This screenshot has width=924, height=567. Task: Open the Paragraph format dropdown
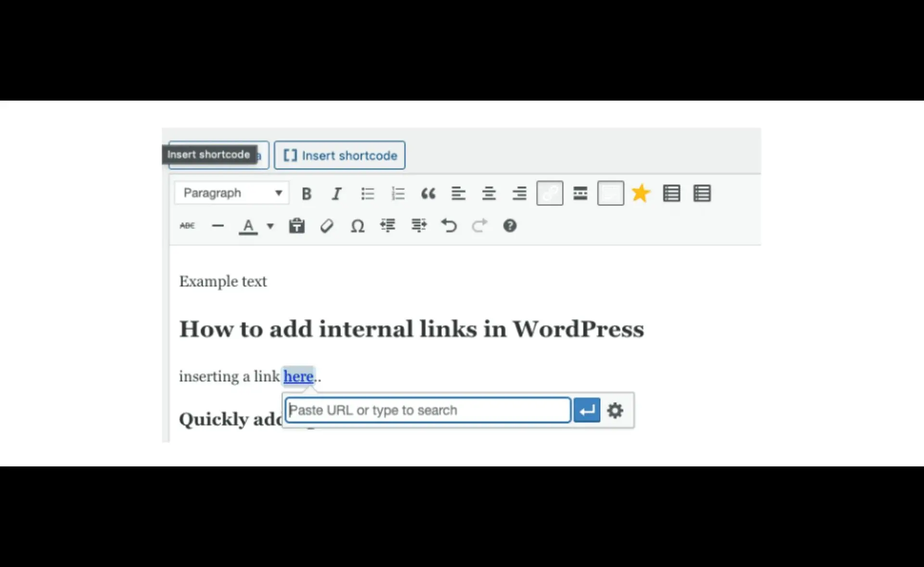232,193
